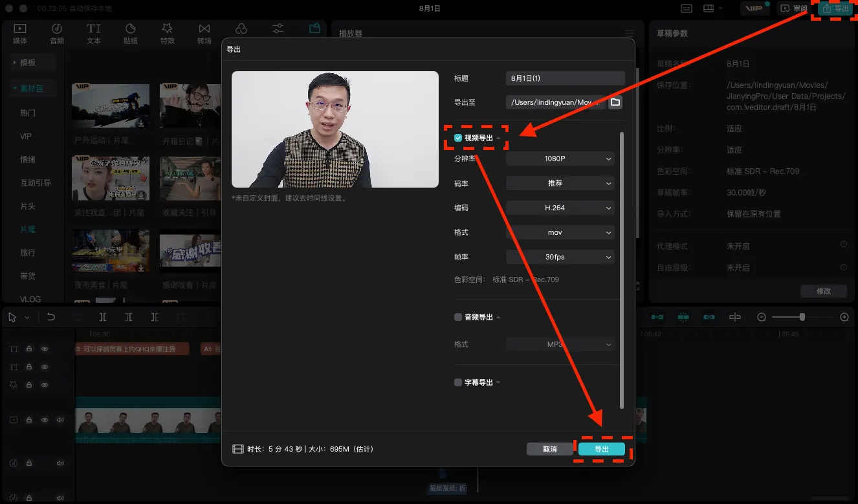Click the export dialog vertical scrollbar
Viewport: 858px width, 504px height.
pos(622,270)
